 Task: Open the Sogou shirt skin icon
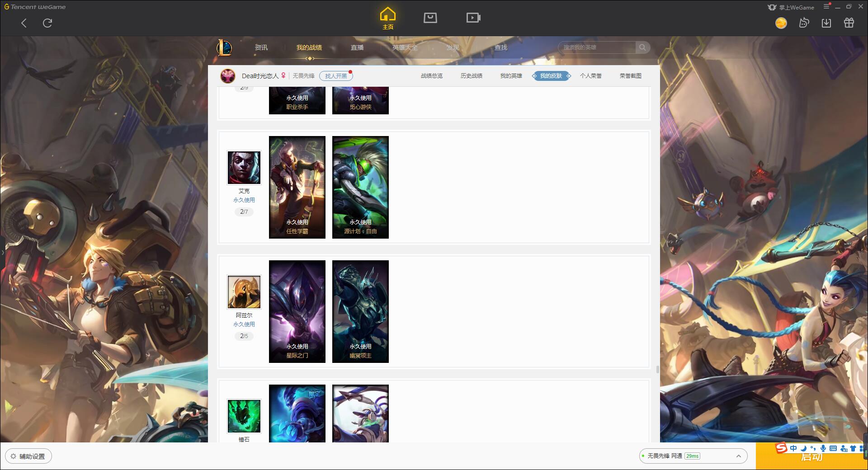[x=853, y=448]
